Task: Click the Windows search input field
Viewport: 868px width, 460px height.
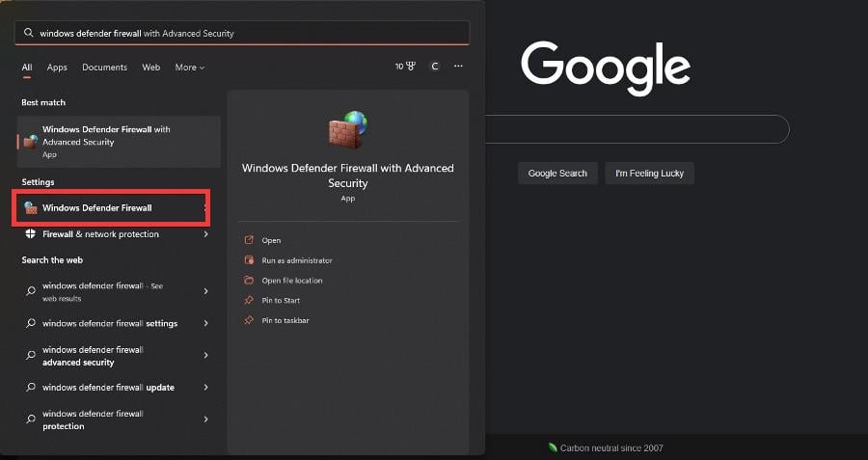Action: point(242,33)
